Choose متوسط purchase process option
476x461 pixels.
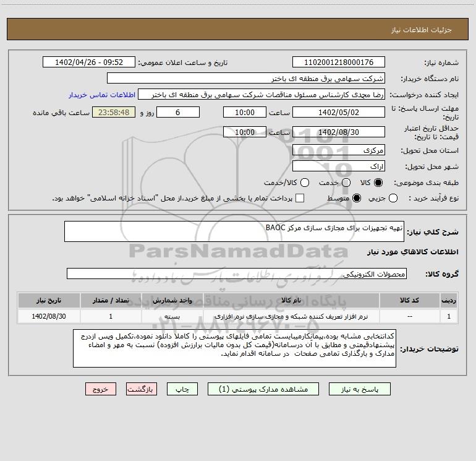click(357, 198)
